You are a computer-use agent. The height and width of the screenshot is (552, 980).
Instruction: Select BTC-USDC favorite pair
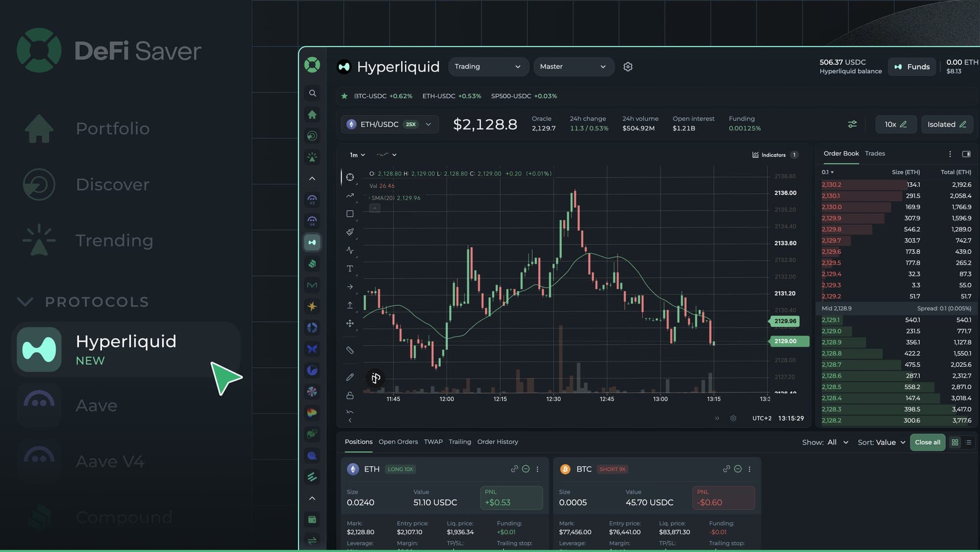[x=383, y=96]
